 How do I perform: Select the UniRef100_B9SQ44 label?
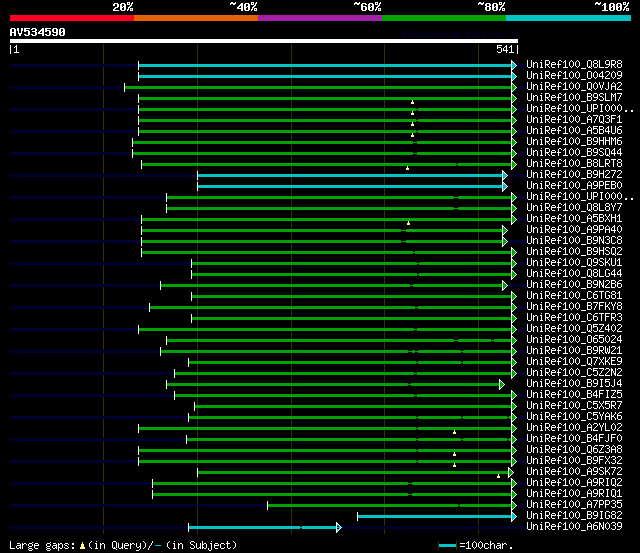[574, 153]
